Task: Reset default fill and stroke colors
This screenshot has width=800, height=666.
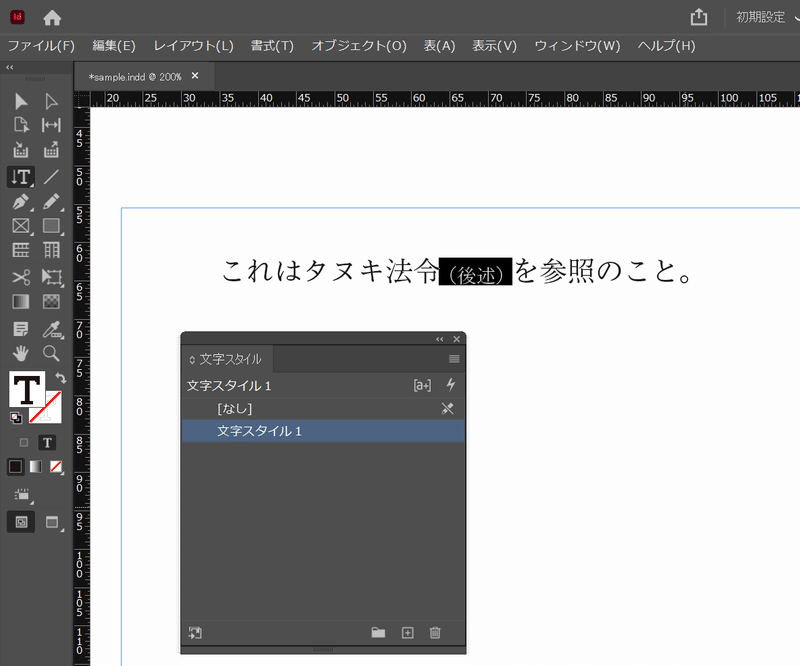Action: tap(16, 418)
